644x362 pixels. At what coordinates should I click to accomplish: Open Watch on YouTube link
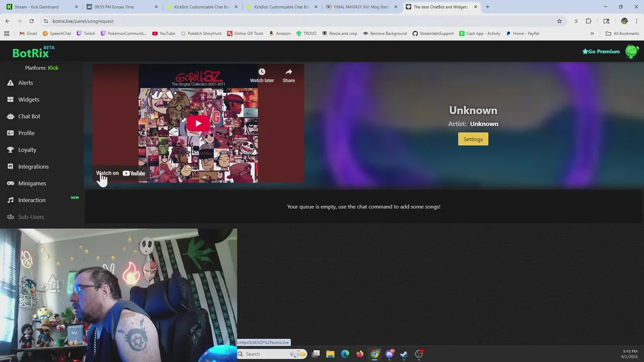pyautogui.click(x=121, y=173)
